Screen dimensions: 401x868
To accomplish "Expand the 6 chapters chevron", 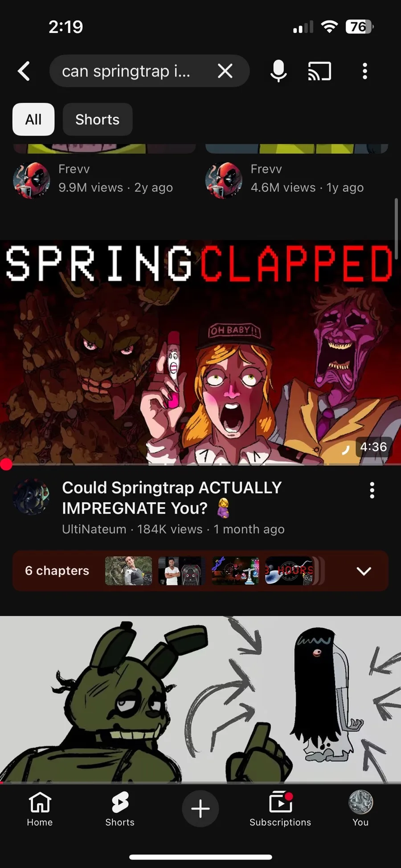I will (364, 571).
